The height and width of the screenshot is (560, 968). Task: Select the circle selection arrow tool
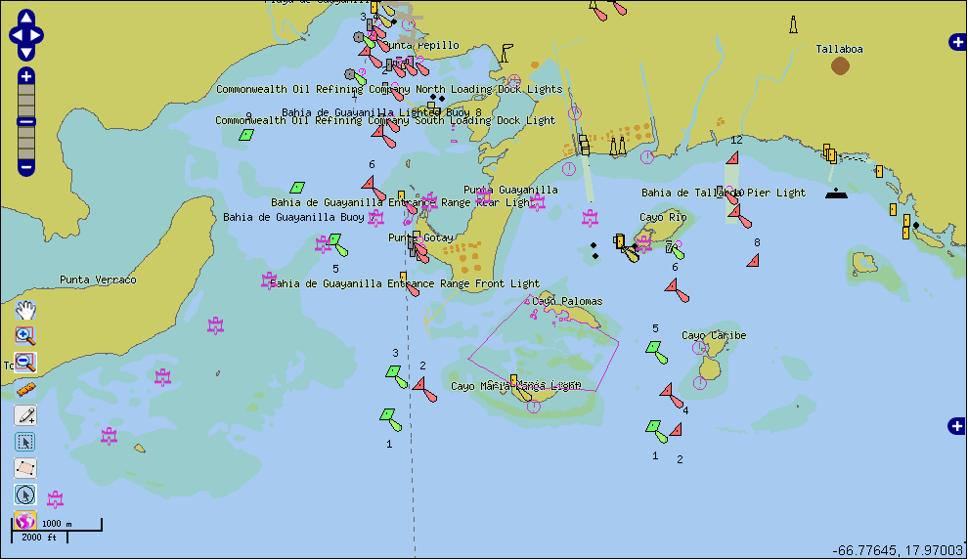click(25, 495)
